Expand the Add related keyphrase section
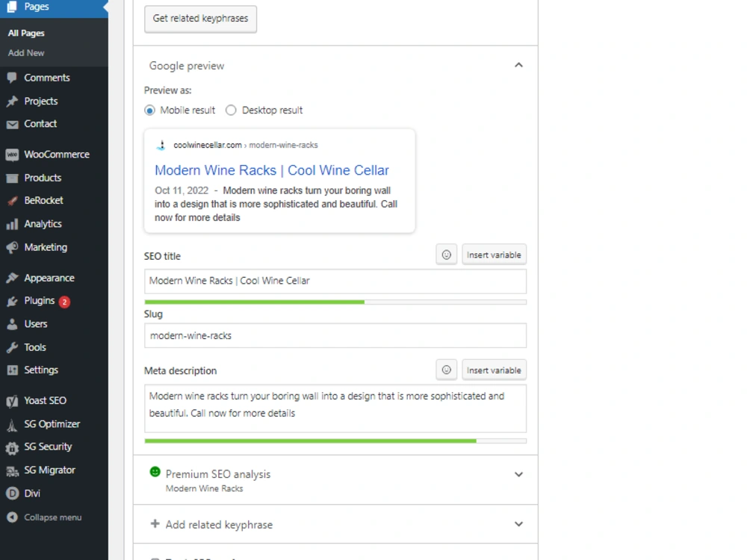 point(519,524)
